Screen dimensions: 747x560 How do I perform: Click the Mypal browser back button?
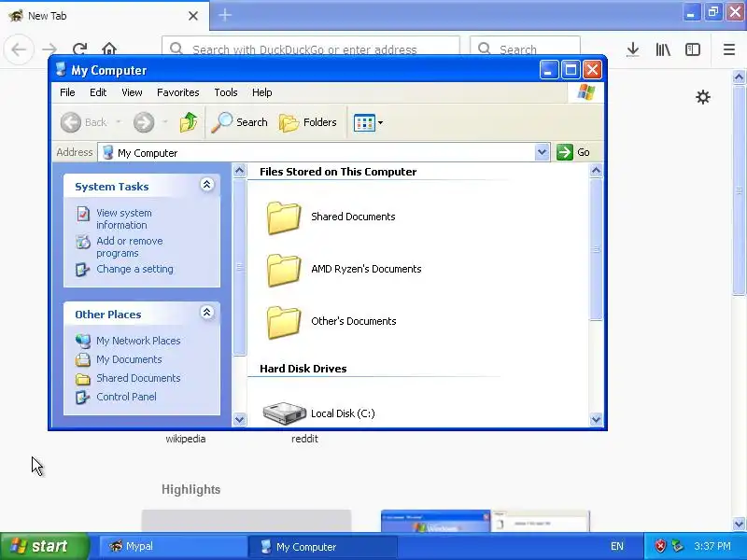(x=19, y=49)
